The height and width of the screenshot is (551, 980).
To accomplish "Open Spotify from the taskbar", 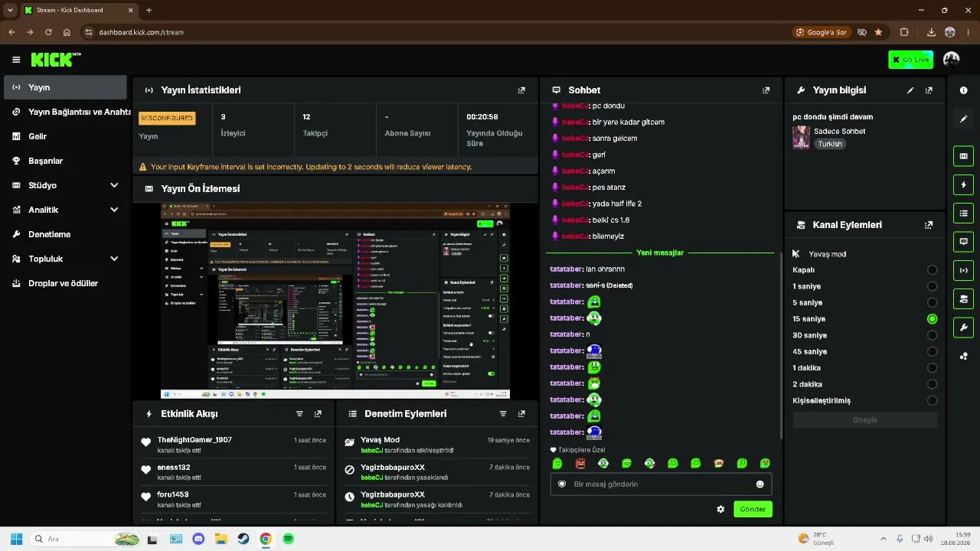I will pyautogui.click(x=288, y=539).
